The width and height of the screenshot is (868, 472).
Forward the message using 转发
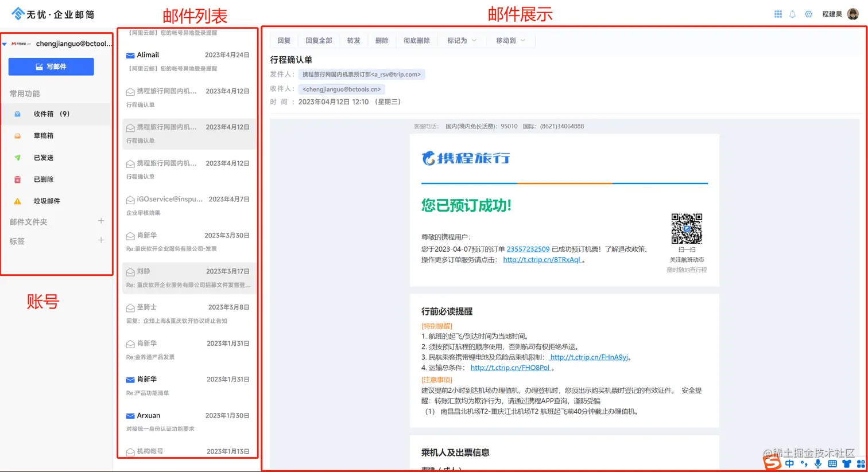pyautogui.click(x=354, y=41)
